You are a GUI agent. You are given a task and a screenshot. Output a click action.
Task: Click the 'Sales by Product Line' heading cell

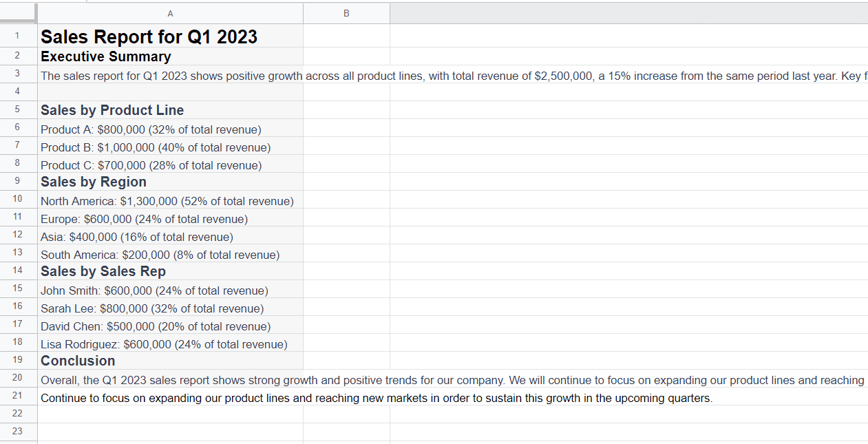112,109
